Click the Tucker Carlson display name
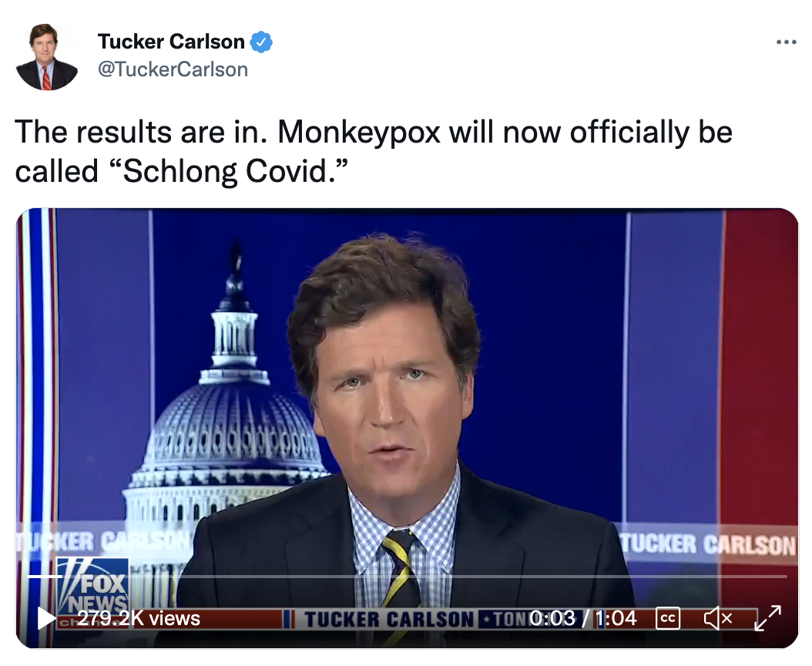812x666 pixels. click(x=171, y=42)
